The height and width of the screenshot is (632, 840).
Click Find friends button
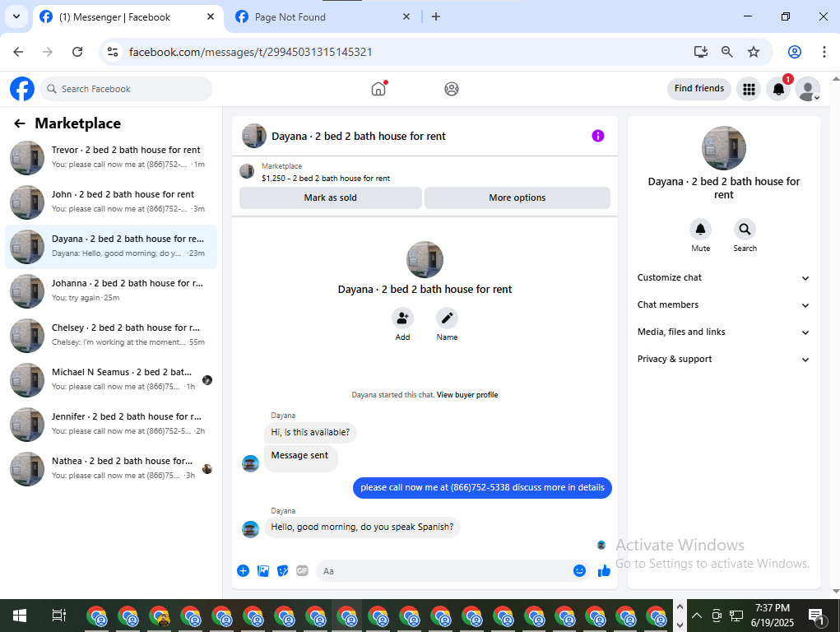[x=699, y=89]
